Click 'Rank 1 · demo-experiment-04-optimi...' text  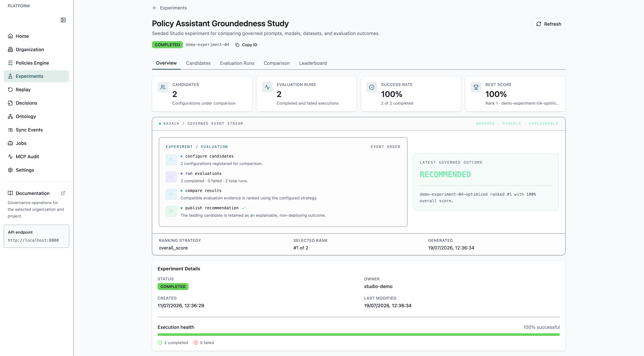(x=522, y=103)
